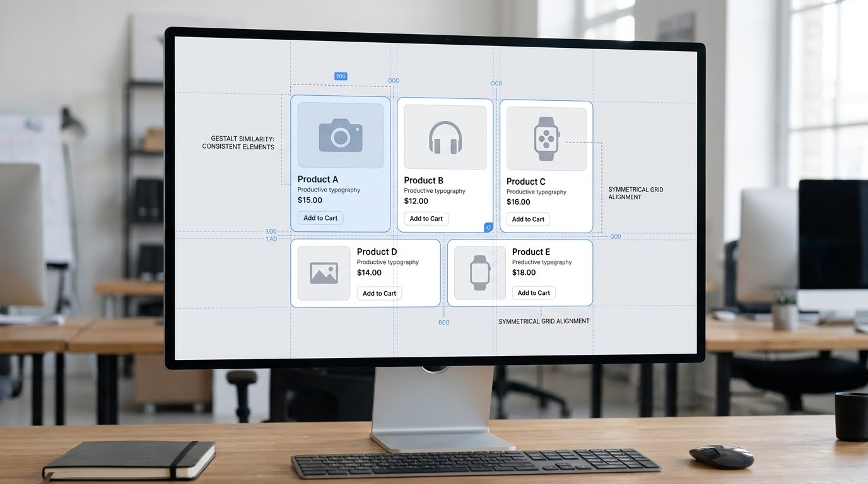Click the $12.00 price on Product B
868x484 pixels.
click(416, 201)
